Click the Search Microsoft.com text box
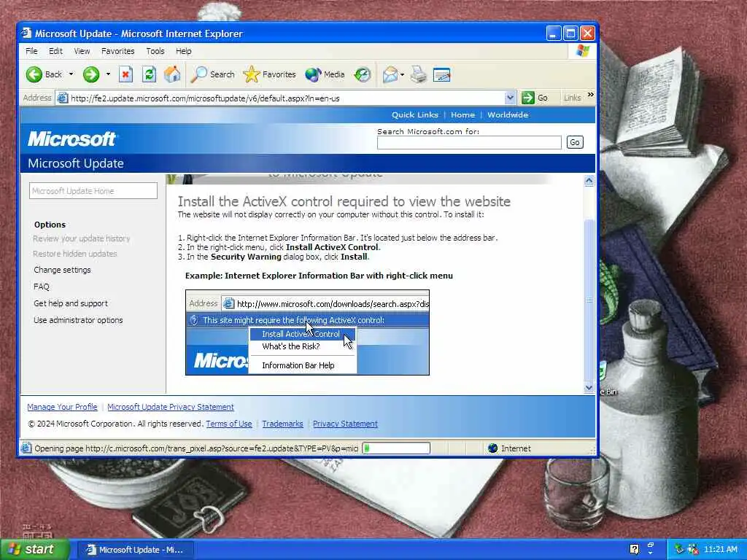747x560 pixels. click(469, 142)
